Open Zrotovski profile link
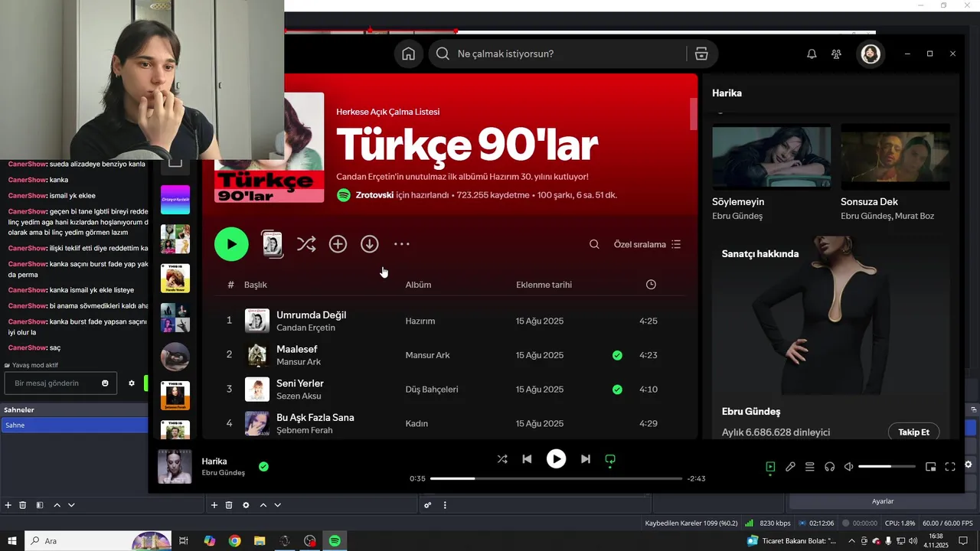This screenshot has width=980, height=551. pos(374,195)
